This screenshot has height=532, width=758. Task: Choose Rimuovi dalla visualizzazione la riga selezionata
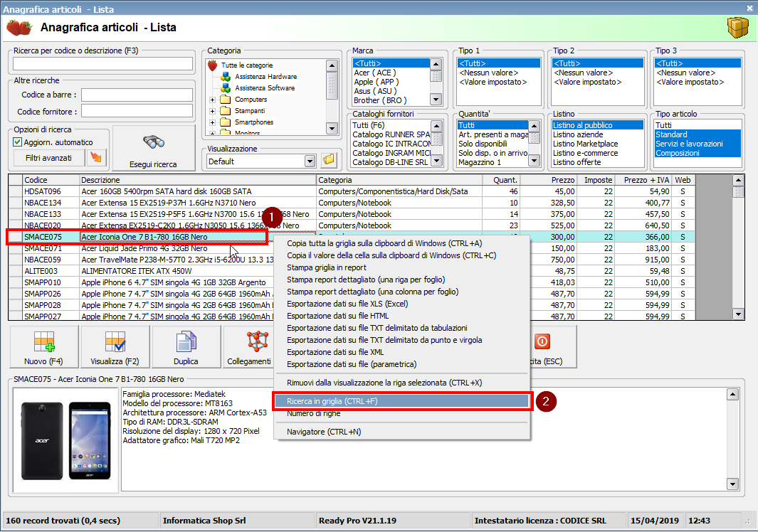pos(384,382)
